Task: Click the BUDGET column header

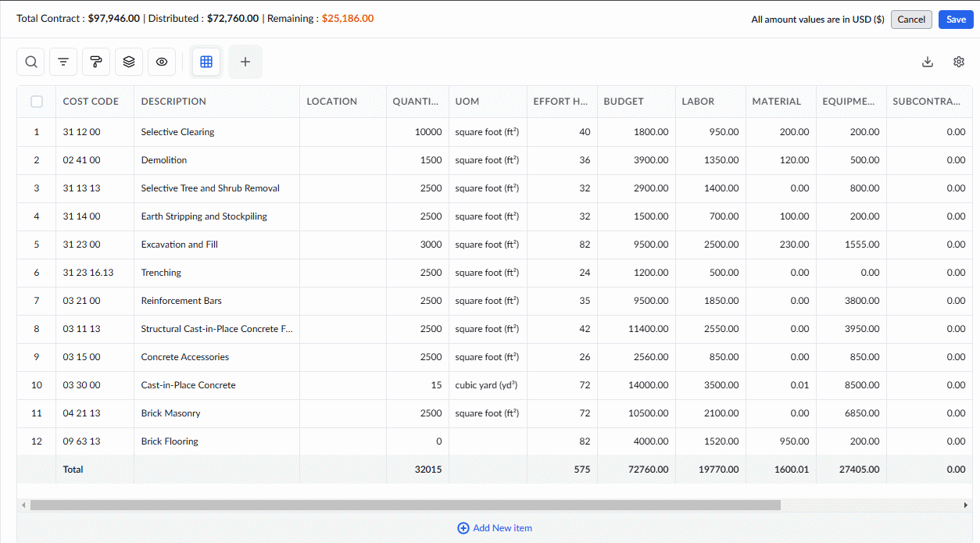Action: (x=624, y=102)
